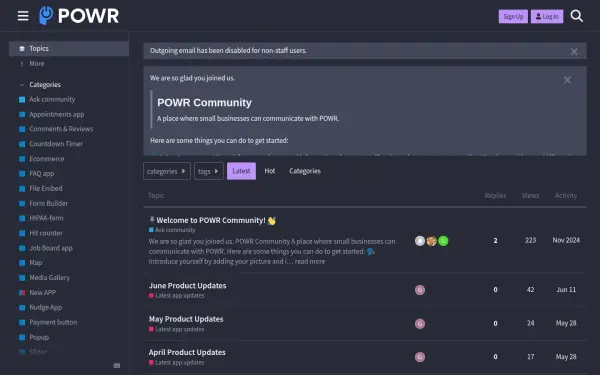Sort by the Activity column header

click(x=566, y=196)
